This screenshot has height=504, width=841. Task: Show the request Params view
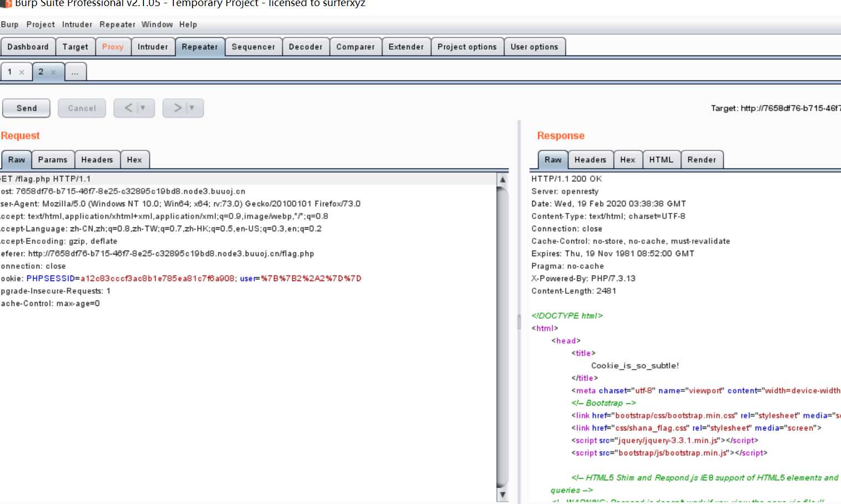(53, 159)
